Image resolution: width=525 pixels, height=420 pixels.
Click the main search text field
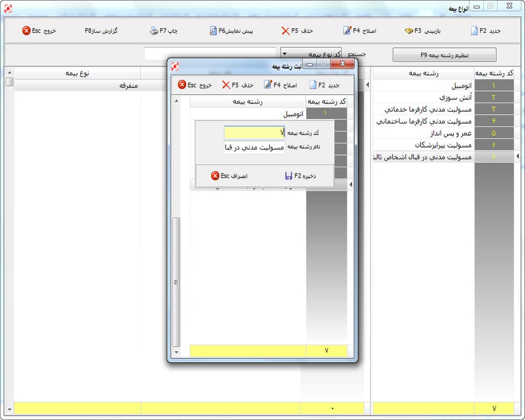(x=210, y=54)
